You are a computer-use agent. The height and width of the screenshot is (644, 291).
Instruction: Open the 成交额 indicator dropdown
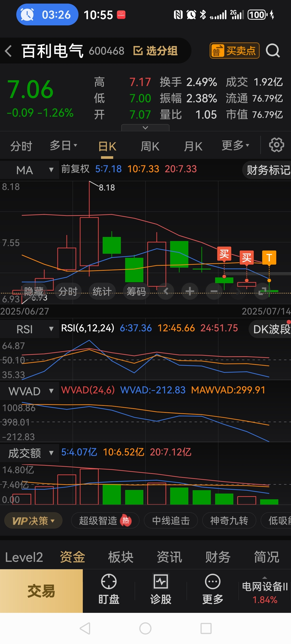click(x=29, y=453)
